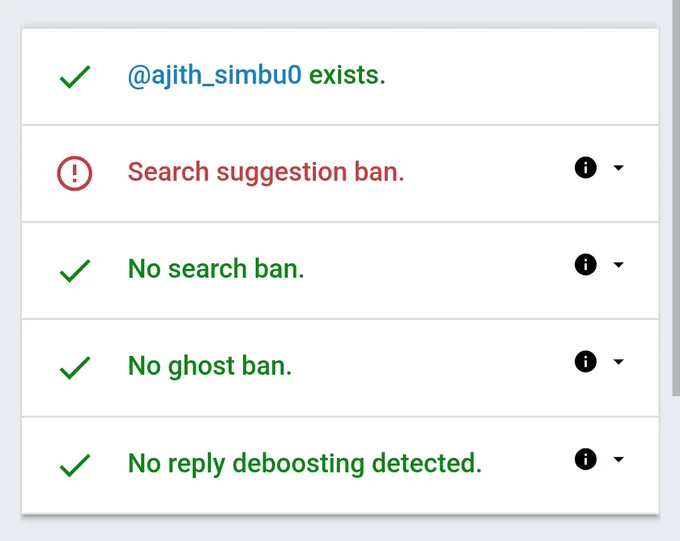This screenshot has height=541, width=680.
Task: Expand the Search suggestion ban dropdown arrow
Action: pos(618,167)
